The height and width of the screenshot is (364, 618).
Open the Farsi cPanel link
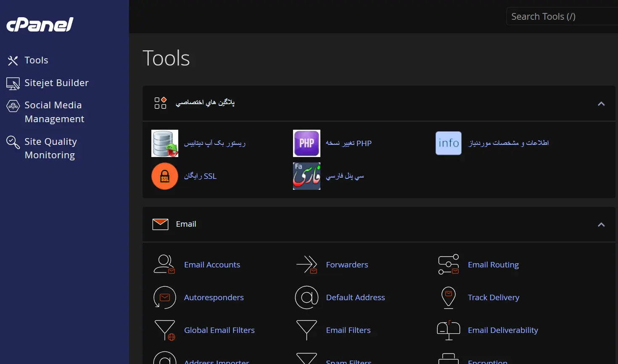pyautogui.click(x=345, y=176)
